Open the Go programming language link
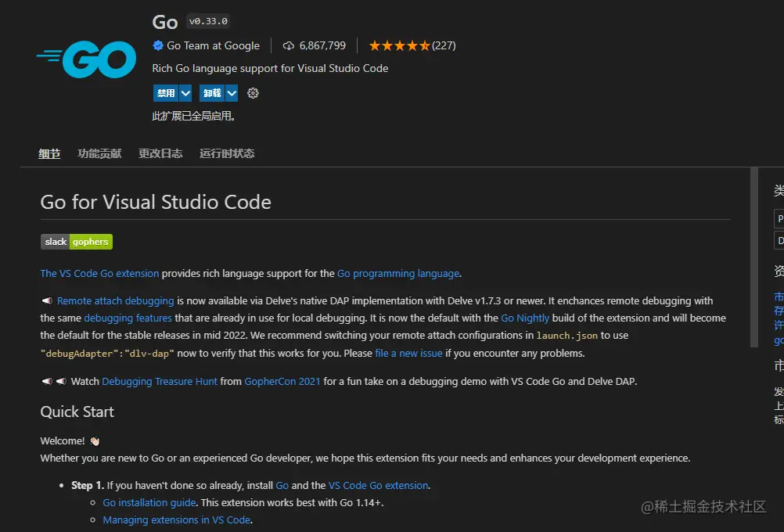 [398, 274]
